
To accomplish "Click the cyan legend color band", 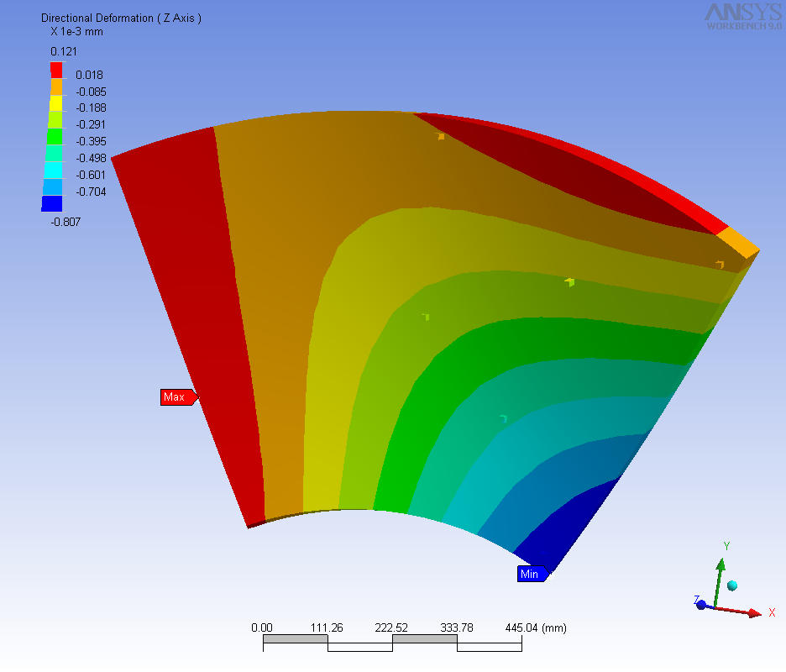I will click(x=53, y=170).
